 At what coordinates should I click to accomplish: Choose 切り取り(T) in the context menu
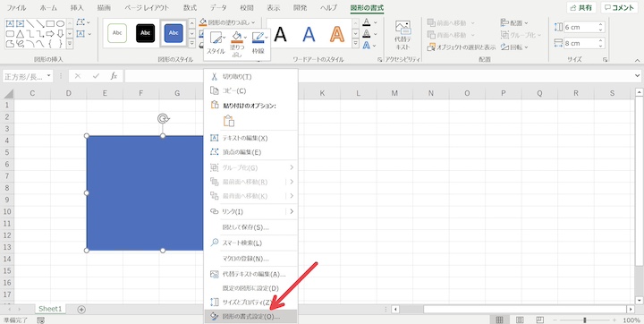tap(250, 76)
